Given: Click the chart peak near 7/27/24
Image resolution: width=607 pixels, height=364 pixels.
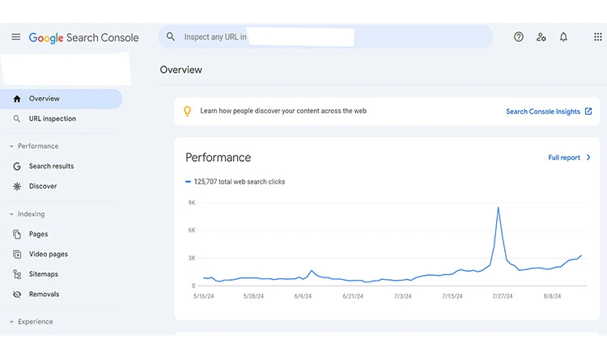Looking at the screenshot, I should (x=499, y=208).
